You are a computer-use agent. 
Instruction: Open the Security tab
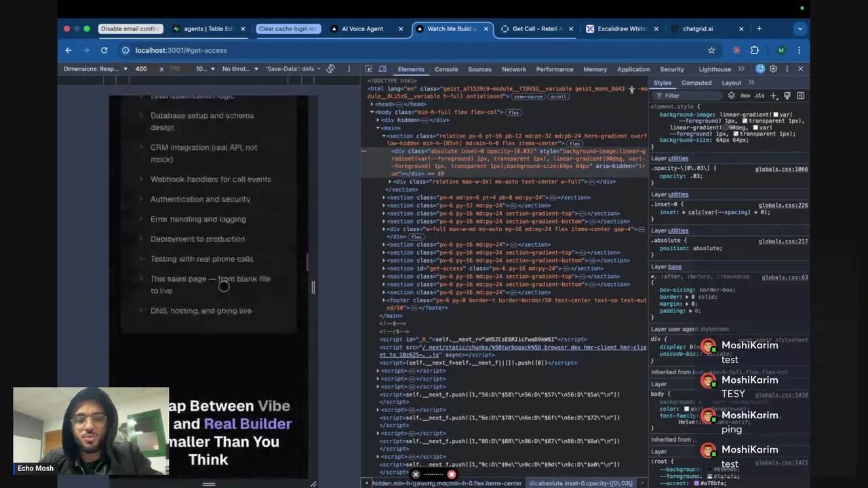click(672, 69)
